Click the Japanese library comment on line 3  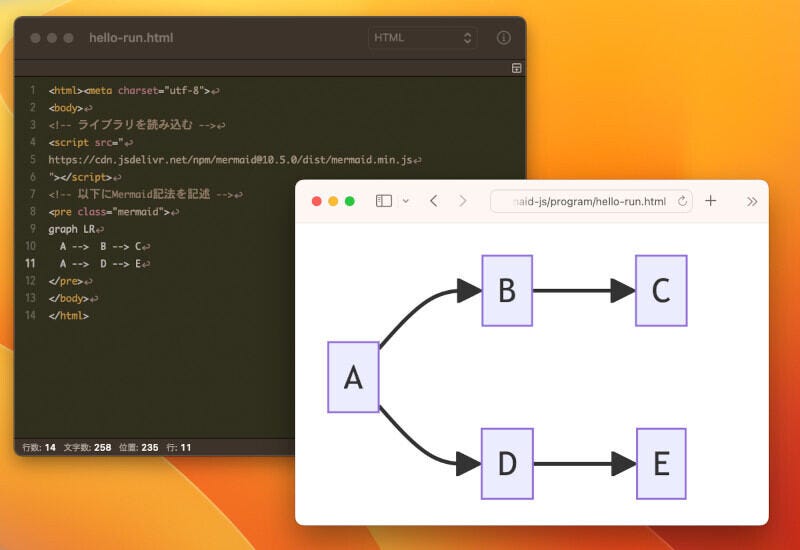pos(137,125)
